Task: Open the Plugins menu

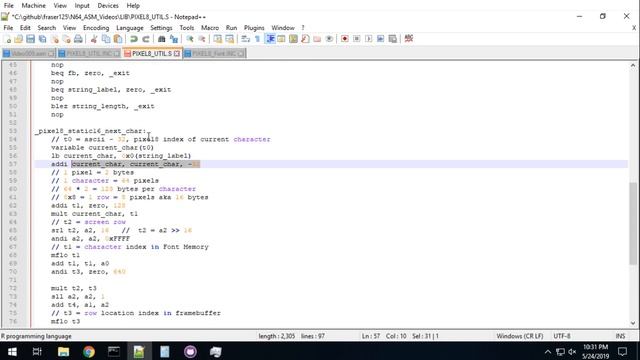Action: pos(254,28)
